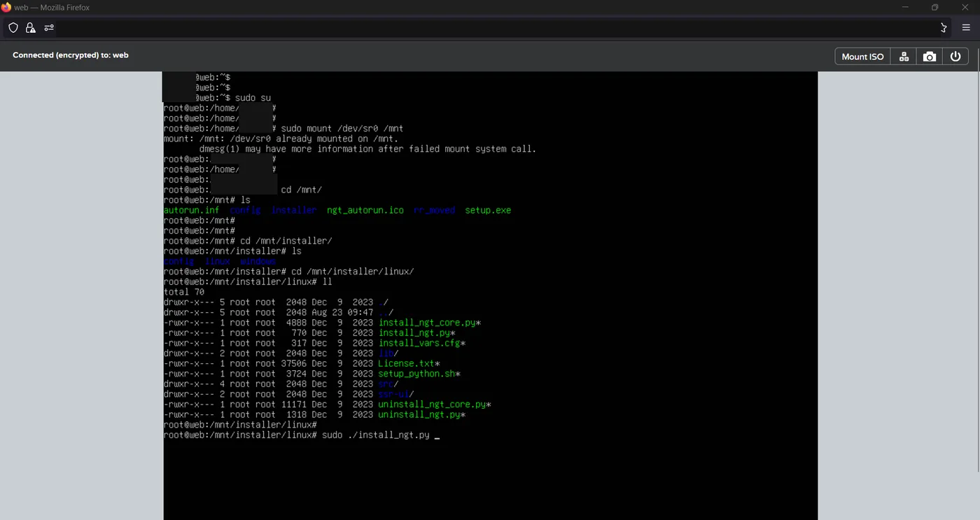Click 'ngt_autorun.ico' in the ls output
This screenshot has height=520, width=980.
click(365, 210)
